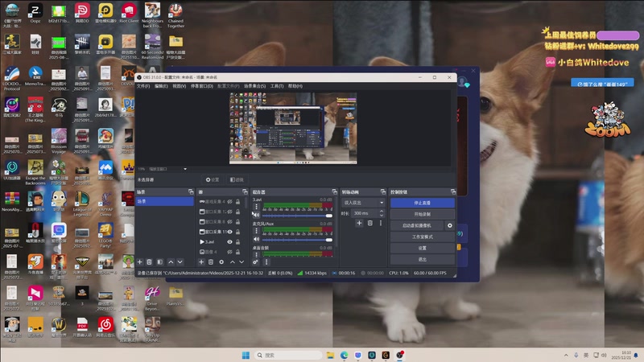Click the exit button in controls panel
The image size is (644, 362).
click(x=422, y=259)
